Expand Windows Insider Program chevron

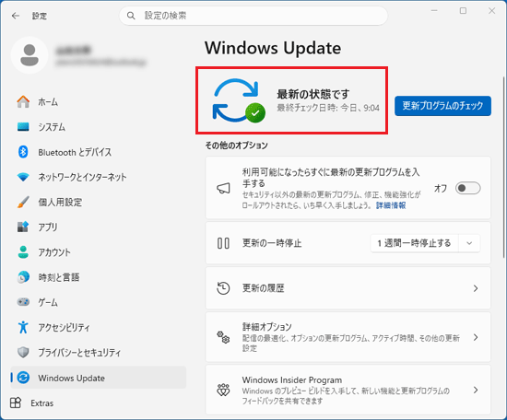pyautogui.click(x=476, y=390)
